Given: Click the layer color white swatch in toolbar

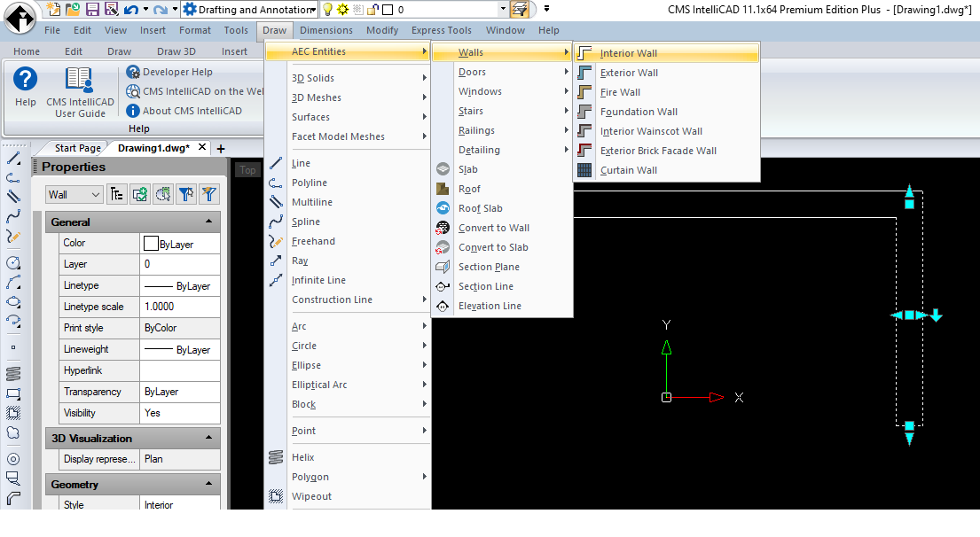Looking at the screenshot, I should pos(388,10).
